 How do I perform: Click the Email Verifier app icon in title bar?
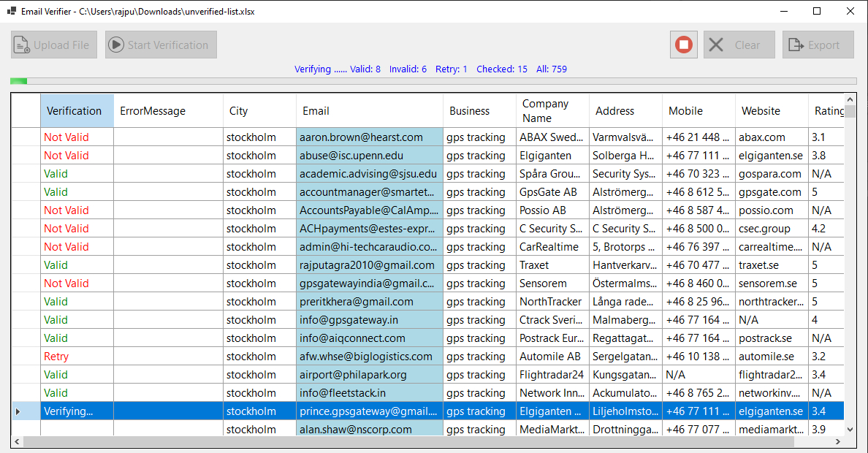11,11
